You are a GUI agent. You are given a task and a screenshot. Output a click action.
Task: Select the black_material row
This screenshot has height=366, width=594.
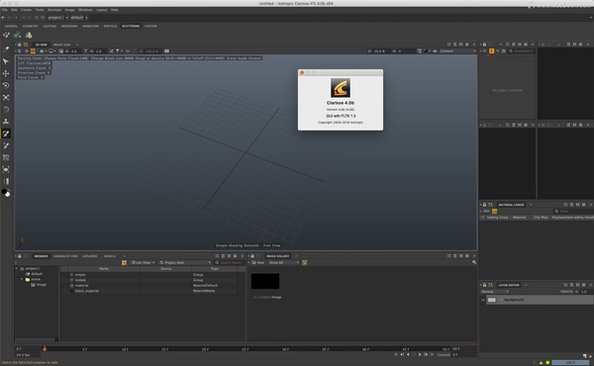(153, 291)
